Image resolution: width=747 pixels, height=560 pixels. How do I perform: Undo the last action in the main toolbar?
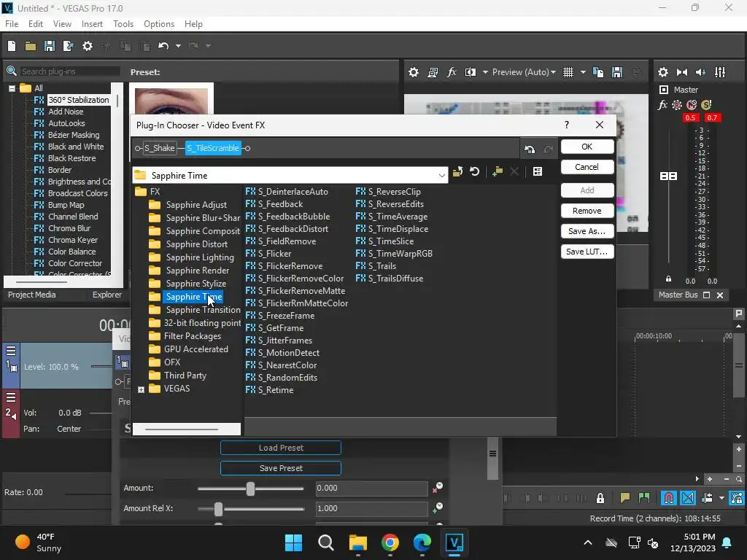tap(163, 46)
